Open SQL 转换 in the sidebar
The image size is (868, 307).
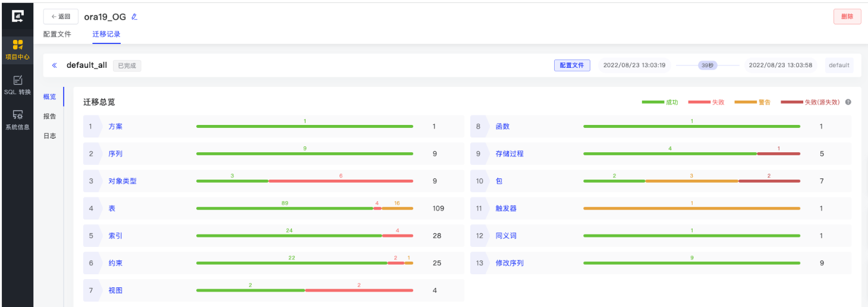click(x=17, y=85)
